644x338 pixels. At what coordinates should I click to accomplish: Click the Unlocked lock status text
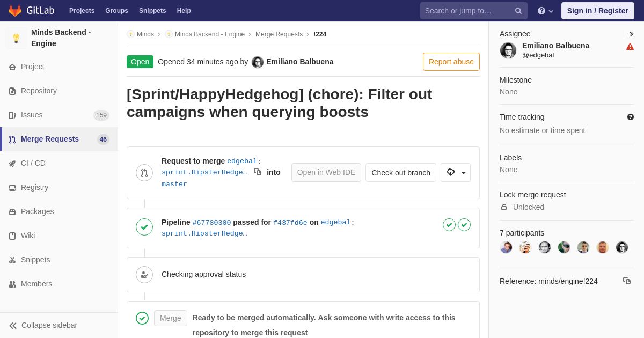[x=529, y=207]
